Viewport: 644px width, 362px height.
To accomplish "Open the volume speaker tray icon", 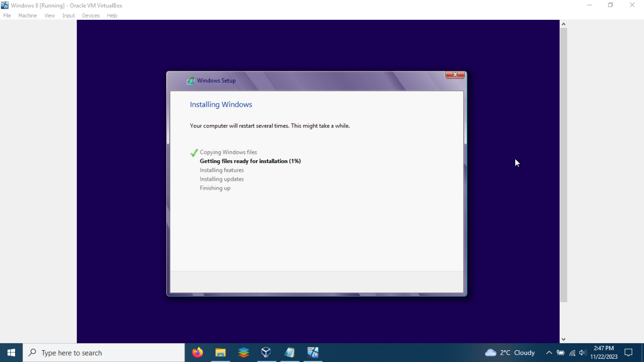I will [x=583, y=352].
